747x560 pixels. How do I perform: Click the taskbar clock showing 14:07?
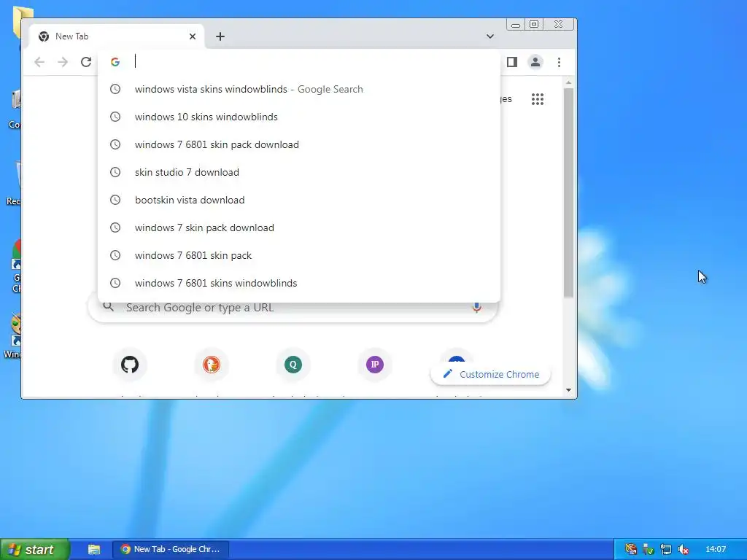(716, 550)
